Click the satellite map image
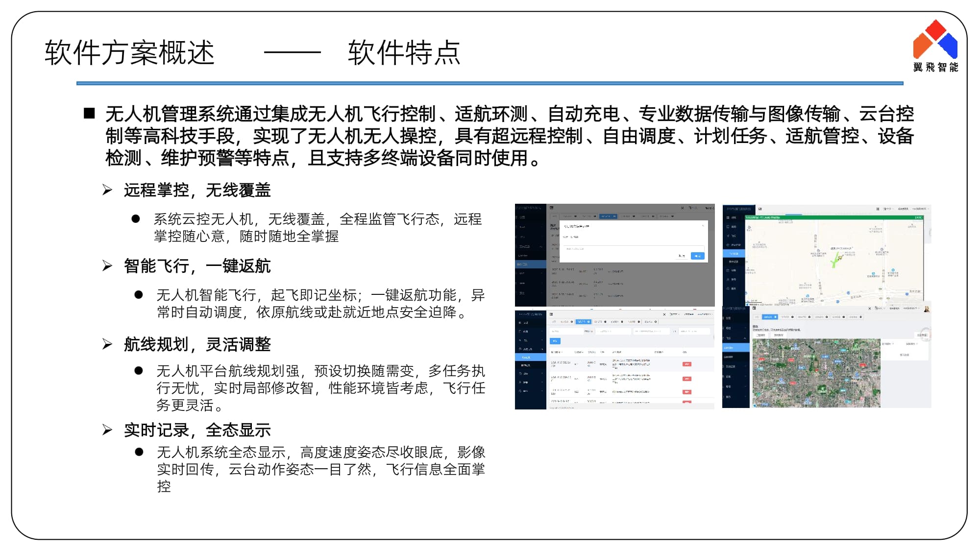Viewport: 980px width, 551px height. pos(816,373)
